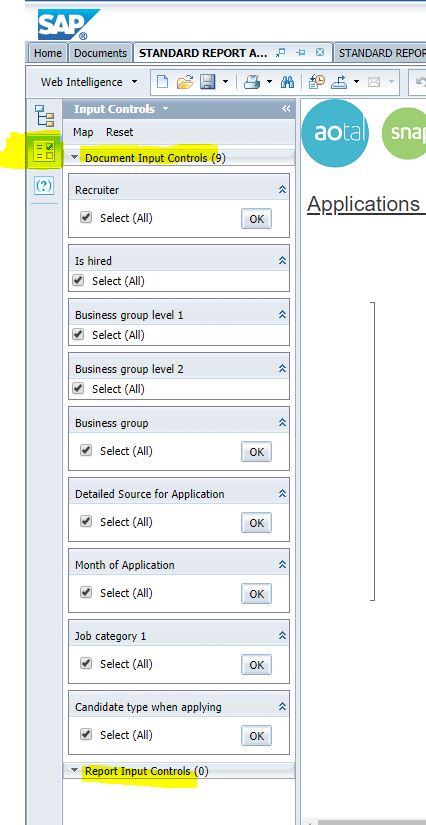Open the Web Intelligence dropdown
The image size is (426, 825).
click(x=89, y=82)
